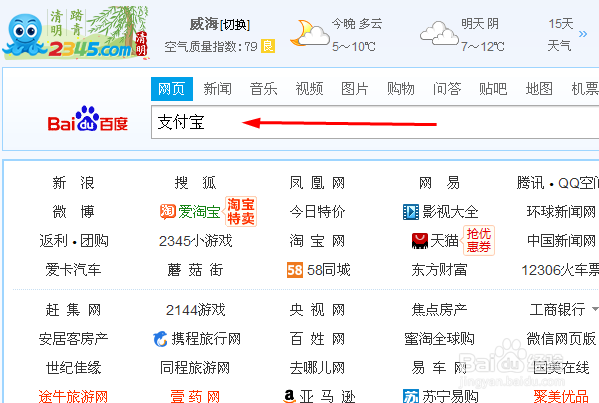This screenshot has width=599, height=403.
Task: Open the 今日特价 link
Action: pyautogui.click(x=317, y=212)
